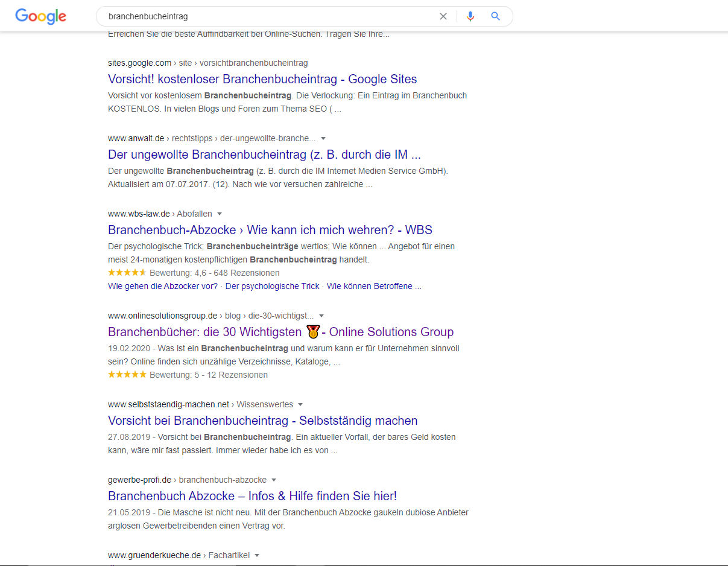Click the search field containing branchenbucheintrag
Image resolution: width=728 pixels, height=566 pixels.
pos(265,16)
